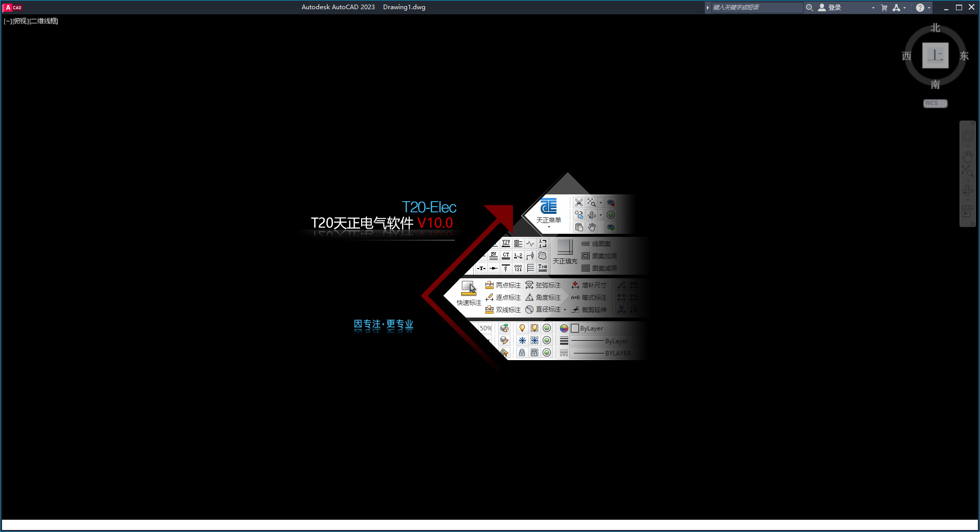The width and height of the screenshot is (980, 532).
Task: Open the 二维线框 visual style menu
Action: point(44,21)
